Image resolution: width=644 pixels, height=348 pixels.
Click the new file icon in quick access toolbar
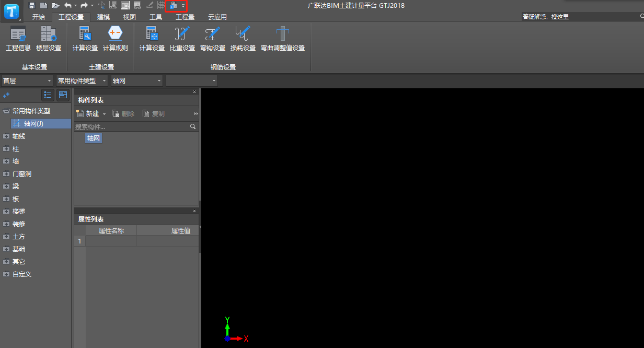[44, 5]
